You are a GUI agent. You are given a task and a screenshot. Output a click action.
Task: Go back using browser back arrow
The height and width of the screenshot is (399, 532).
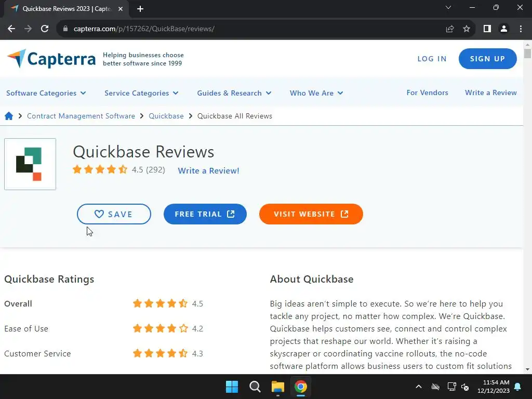11,29
